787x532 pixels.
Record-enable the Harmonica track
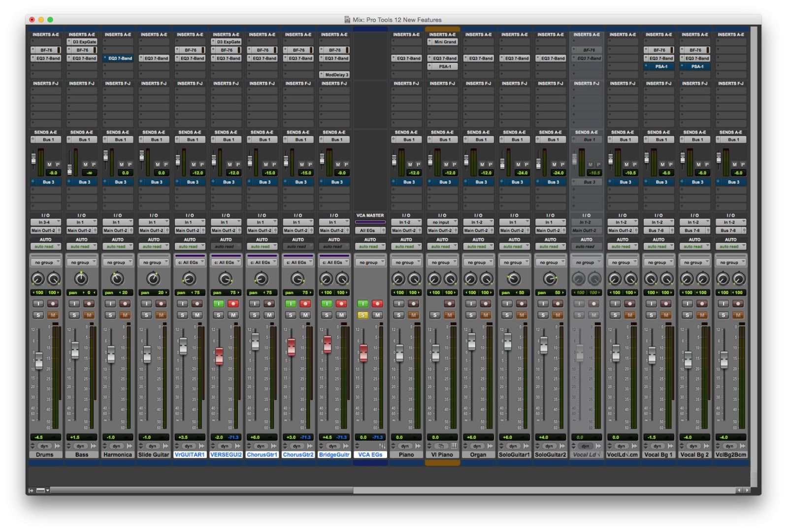(125, 303)
